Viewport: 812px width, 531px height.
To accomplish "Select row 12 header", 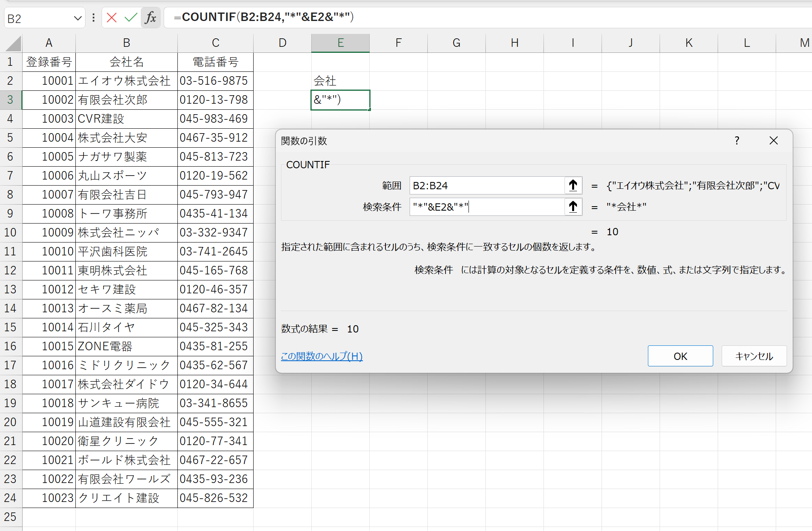I will click(x=10, y=270).
